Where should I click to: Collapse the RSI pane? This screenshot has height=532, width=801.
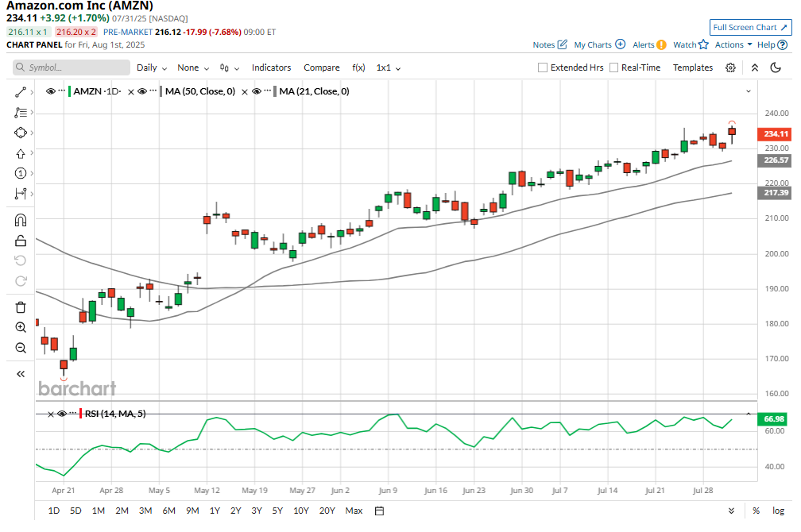pyautogui.click(x=749, y=414)
